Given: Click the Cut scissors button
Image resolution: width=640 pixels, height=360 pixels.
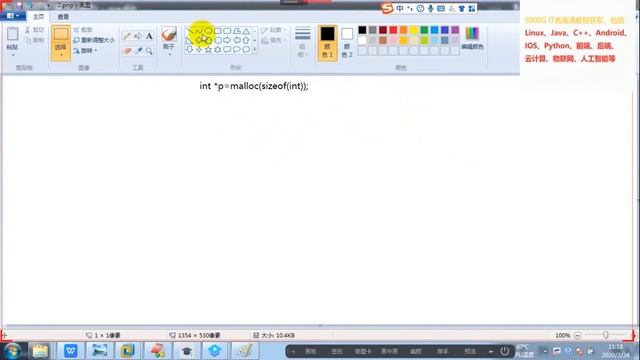Looking at the screenshot, I should click(34, 30).
